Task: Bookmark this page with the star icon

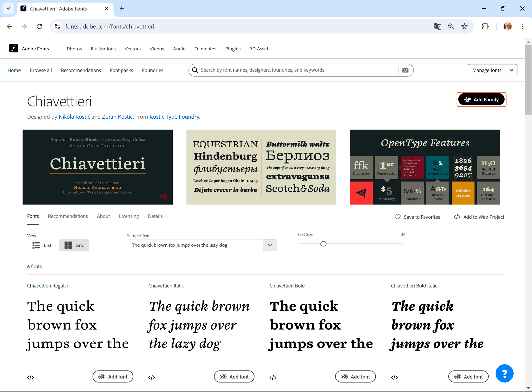Action: click(465, 26)
